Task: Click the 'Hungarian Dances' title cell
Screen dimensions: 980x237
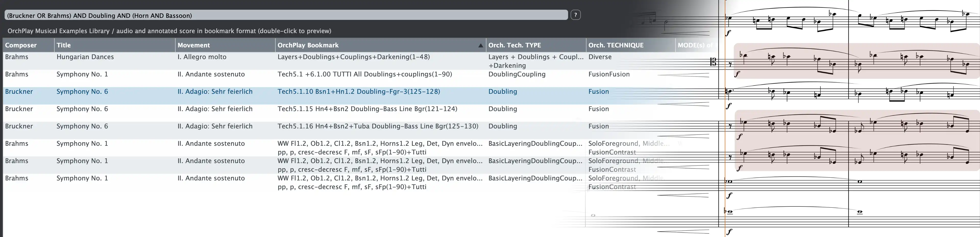Action: pyautogui.click(x=85, y=57)
